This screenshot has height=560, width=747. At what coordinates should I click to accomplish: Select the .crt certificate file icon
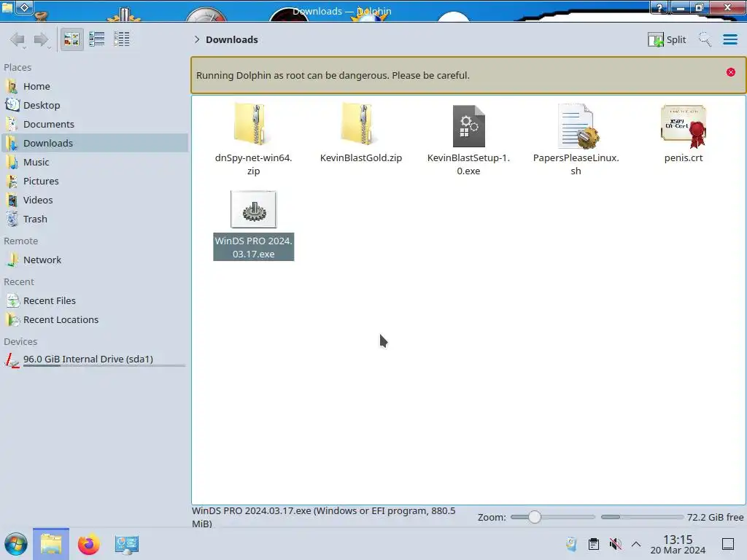click(x=684, y=126)
